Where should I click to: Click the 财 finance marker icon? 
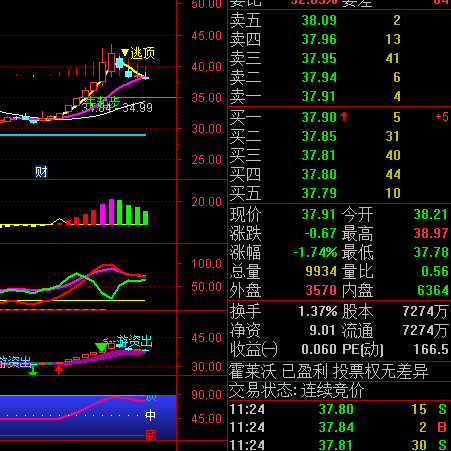click(41, 172)
